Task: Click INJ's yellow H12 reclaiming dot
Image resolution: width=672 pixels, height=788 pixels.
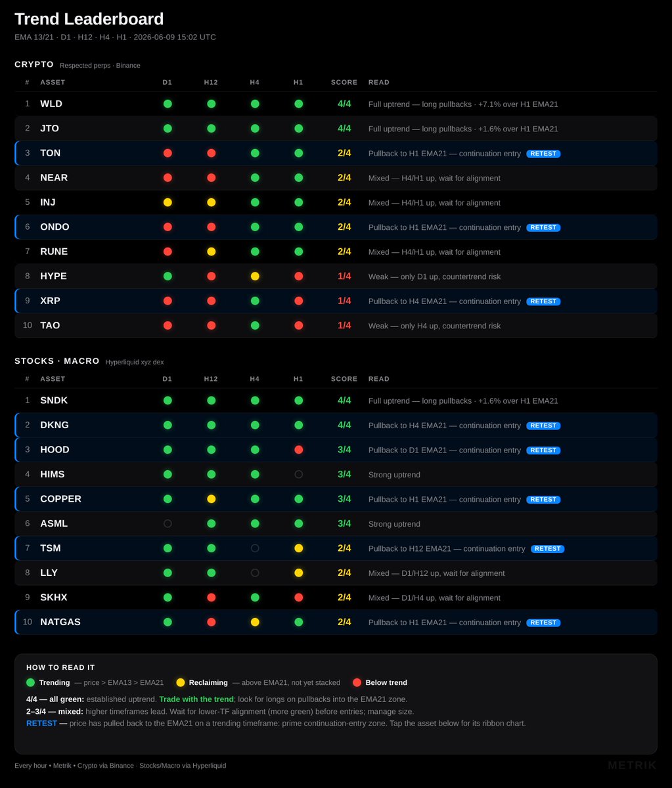Action: 211,202
